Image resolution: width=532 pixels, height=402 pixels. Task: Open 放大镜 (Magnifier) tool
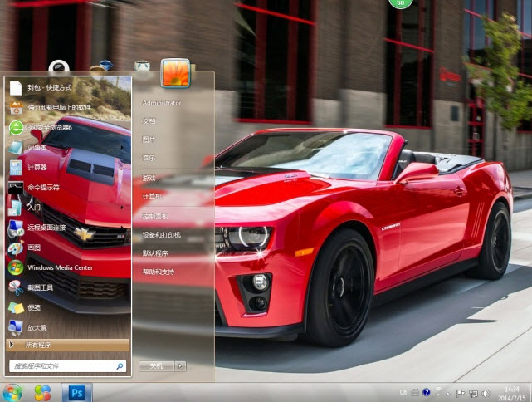37,327
